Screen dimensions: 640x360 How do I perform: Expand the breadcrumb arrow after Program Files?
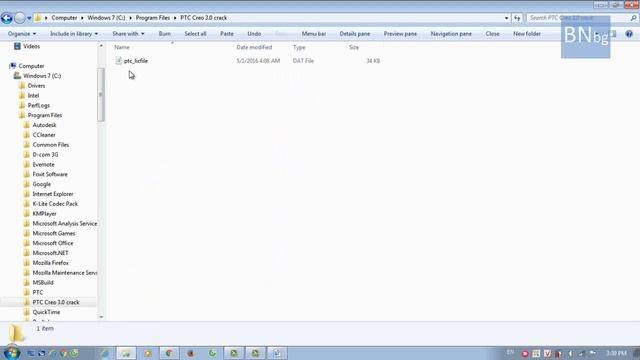pos(175,18)
